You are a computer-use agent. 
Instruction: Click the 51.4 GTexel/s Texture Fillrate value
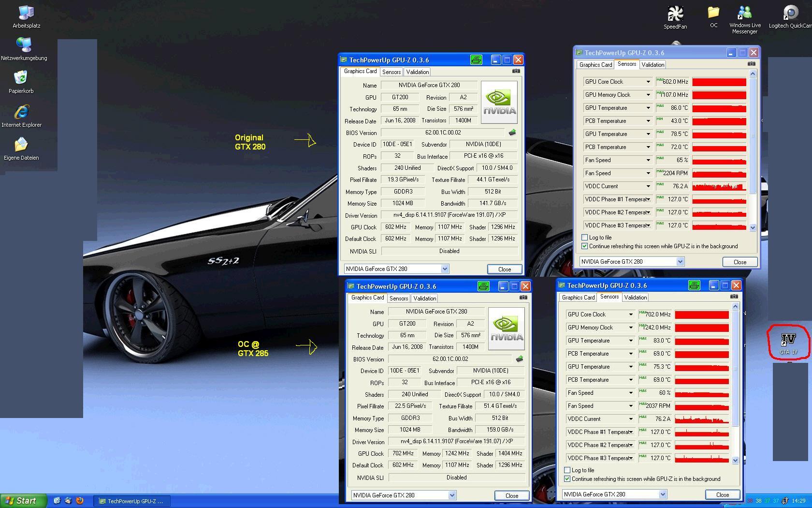click(500, 406)
